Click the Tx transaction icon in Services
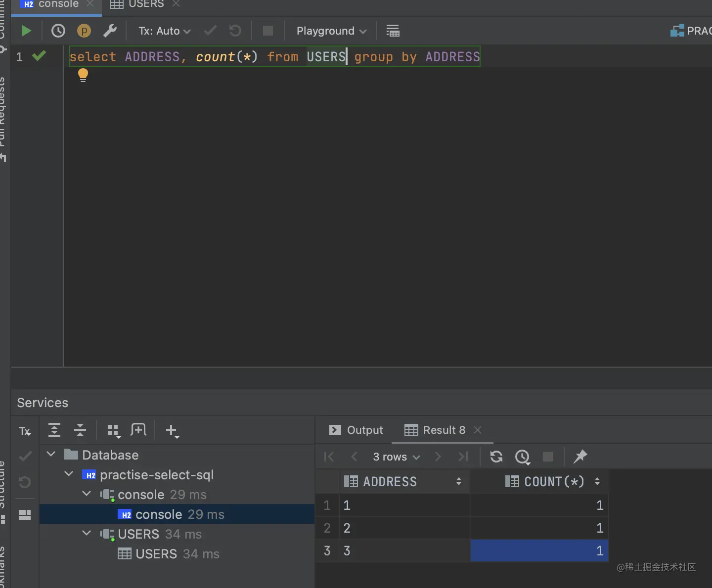This screenshot has width=712, height=588. tap(25, 431)
